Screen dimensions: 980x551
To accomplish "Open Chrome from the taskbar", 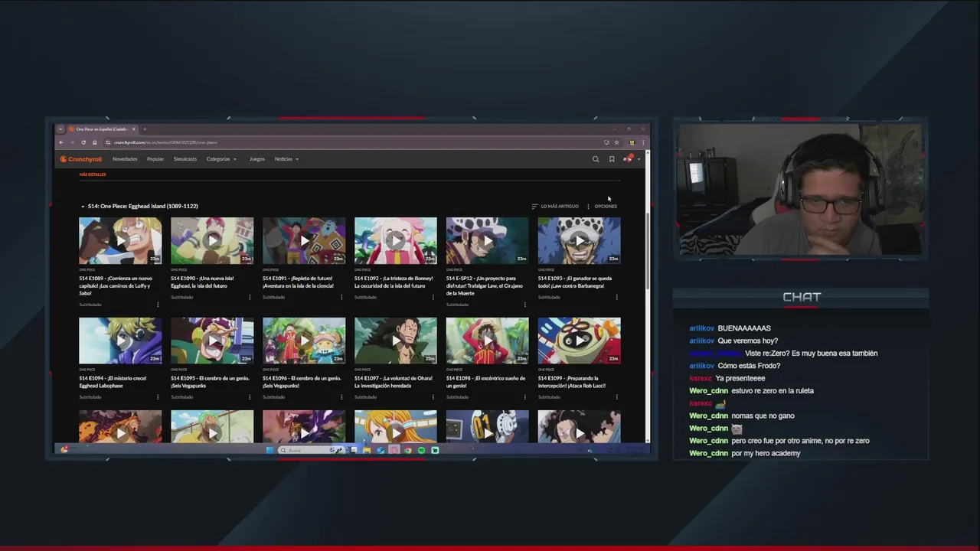I will (x=407, y=450).
